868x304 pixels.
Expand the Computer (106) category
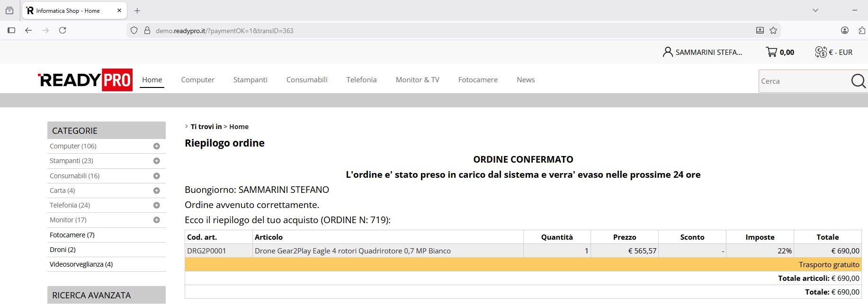156,147
